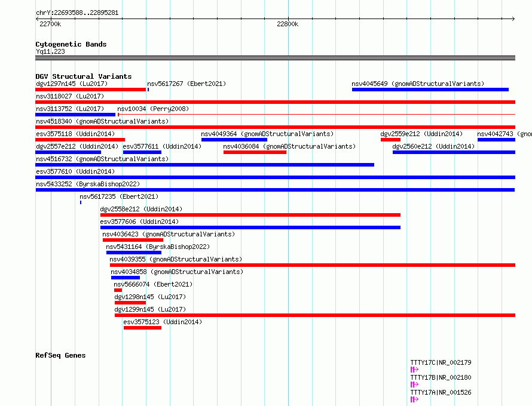Image resolution: width=532 pixels, height=406 pixels.
Task: Click the blue nsv4516732 variant bar
Action: [x=204, y=165]
